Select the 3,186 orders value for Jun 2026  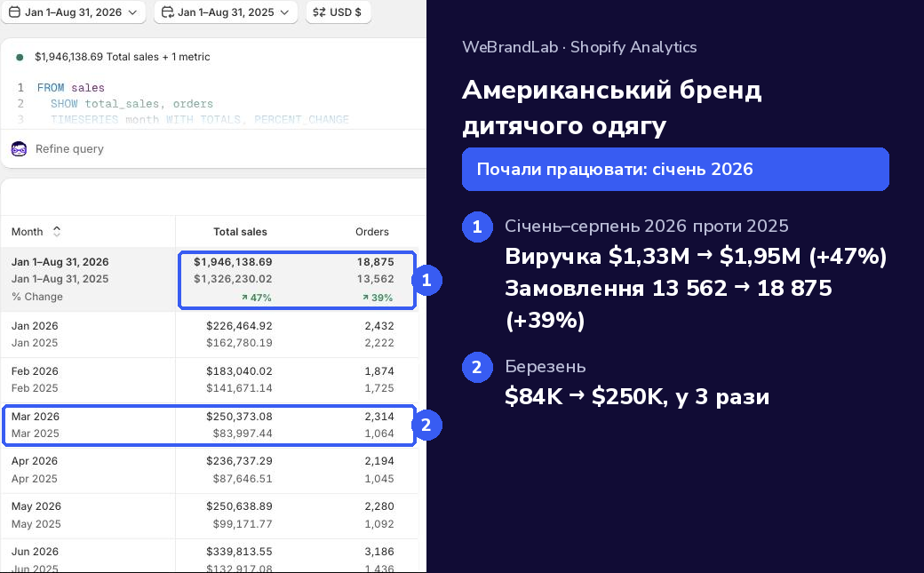pyautogui.click(x=378, y=551)
